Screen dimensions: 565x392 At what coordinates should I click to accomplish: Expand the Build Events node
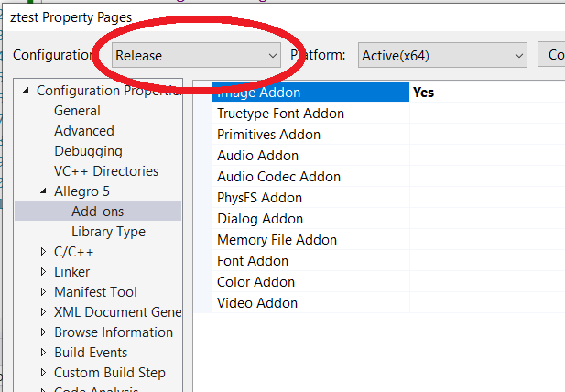[44, 353]
